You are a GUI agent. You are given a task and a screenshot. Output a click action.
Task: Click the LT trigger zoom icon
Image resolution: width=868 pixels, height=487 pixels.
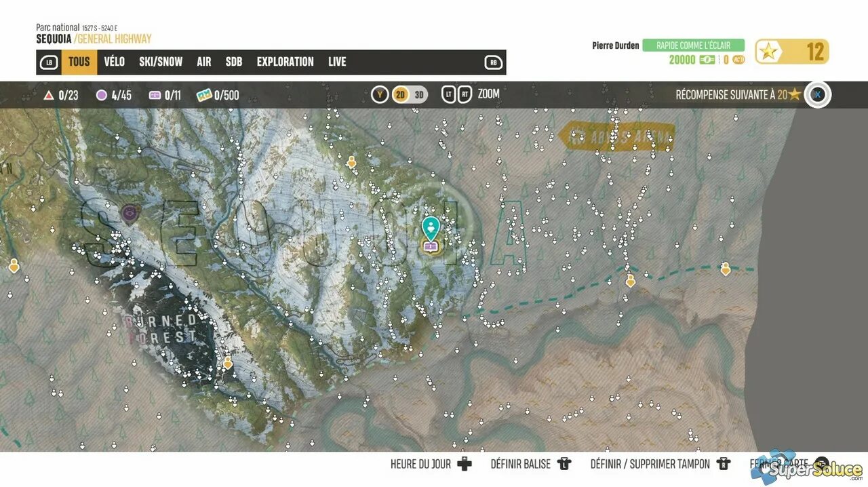point(448,95)
